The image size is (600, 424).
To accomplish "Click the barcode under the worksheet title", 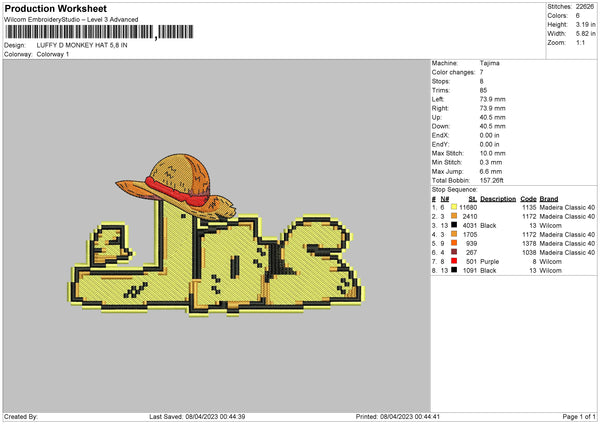I will 99,32.
